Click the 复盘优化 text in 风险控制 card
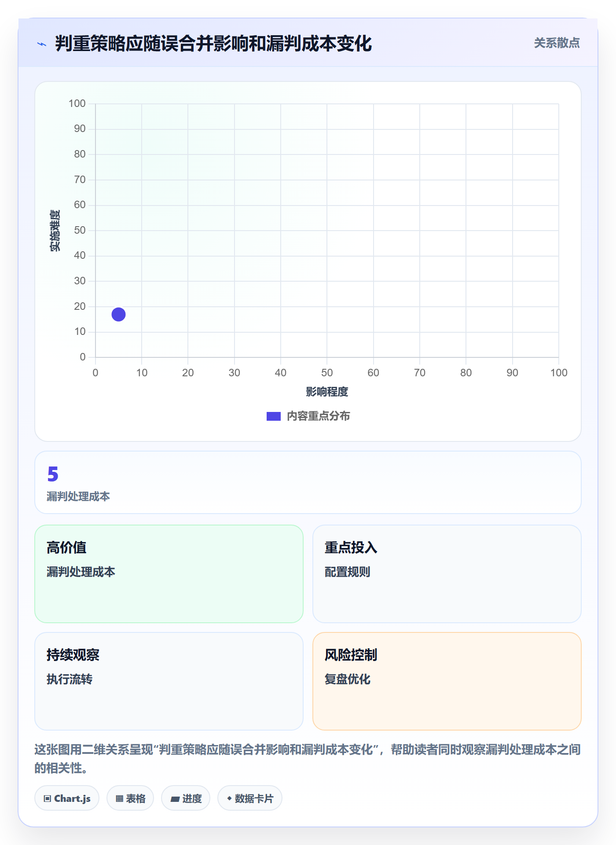This screenshot has height=845, width=616. (x=348, y=679)
